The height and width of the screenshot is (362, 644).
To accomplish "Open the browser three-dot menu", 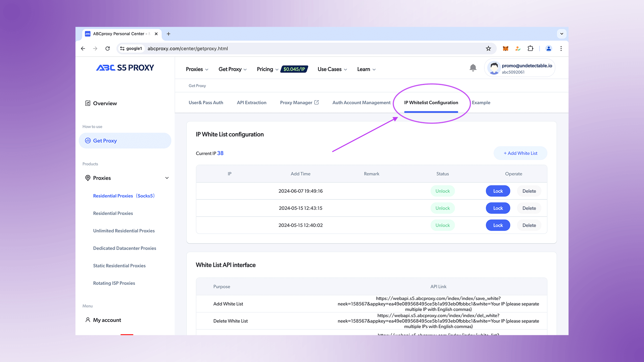I will [x=561, y=49].
